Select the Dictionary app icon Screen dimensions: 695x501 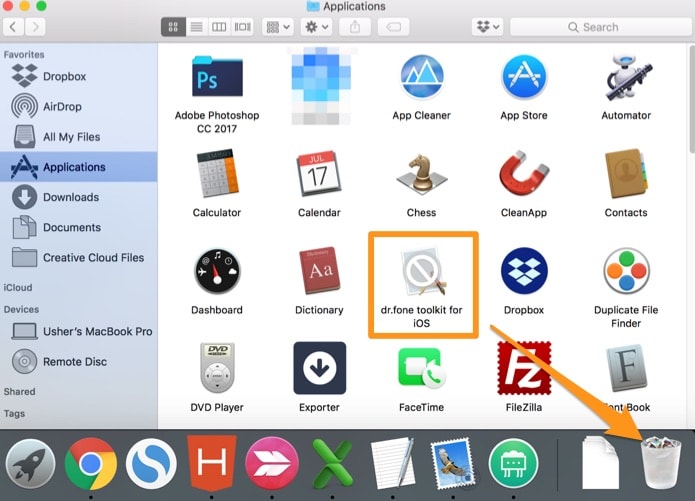(x=319, y=271)
